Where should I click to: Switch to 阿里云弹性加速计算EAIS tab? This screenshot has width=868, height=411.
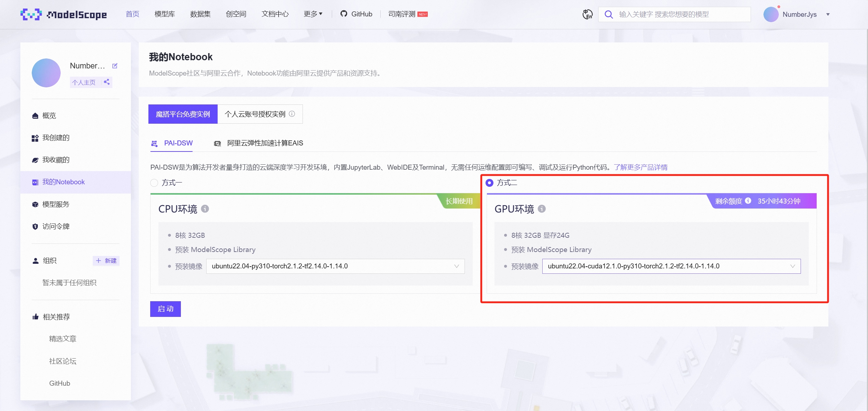259,143
